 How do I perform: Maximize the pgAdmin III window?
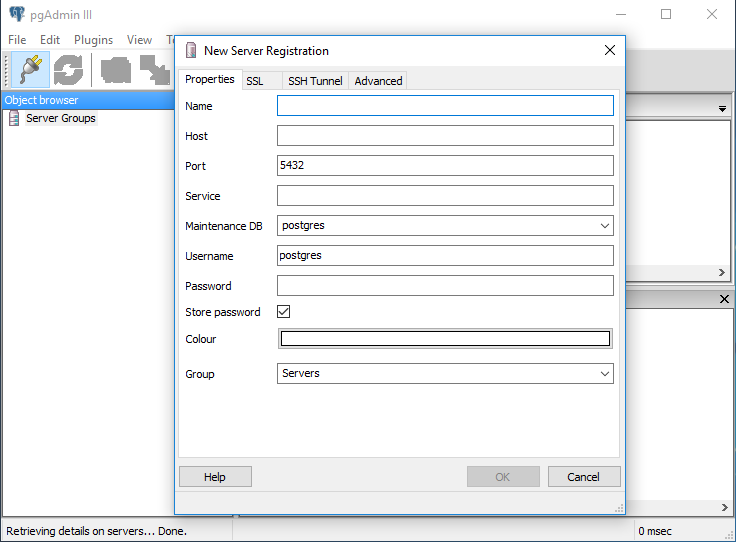tap(666, 14)
